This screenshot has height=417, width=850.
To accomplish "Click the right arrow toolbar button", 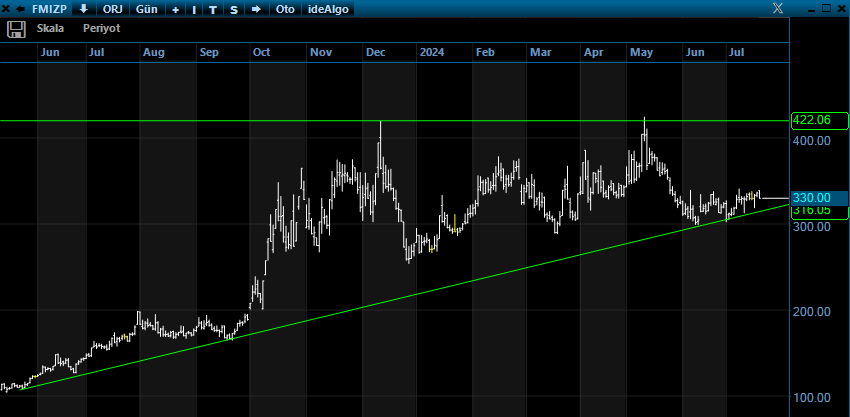I will point(256,9).
